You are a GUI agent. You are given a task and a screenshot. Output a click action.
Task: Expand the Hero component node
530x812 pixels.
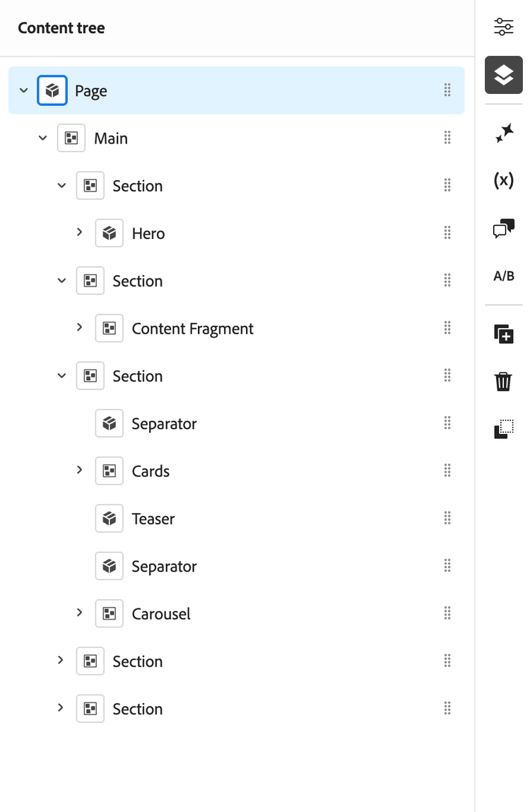(x=80, y=232)
